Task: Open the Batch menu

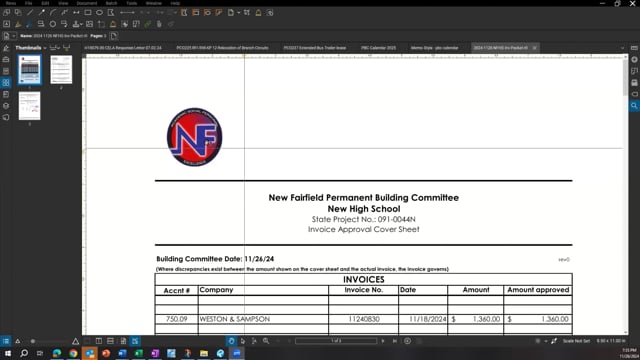Action: 111,3
